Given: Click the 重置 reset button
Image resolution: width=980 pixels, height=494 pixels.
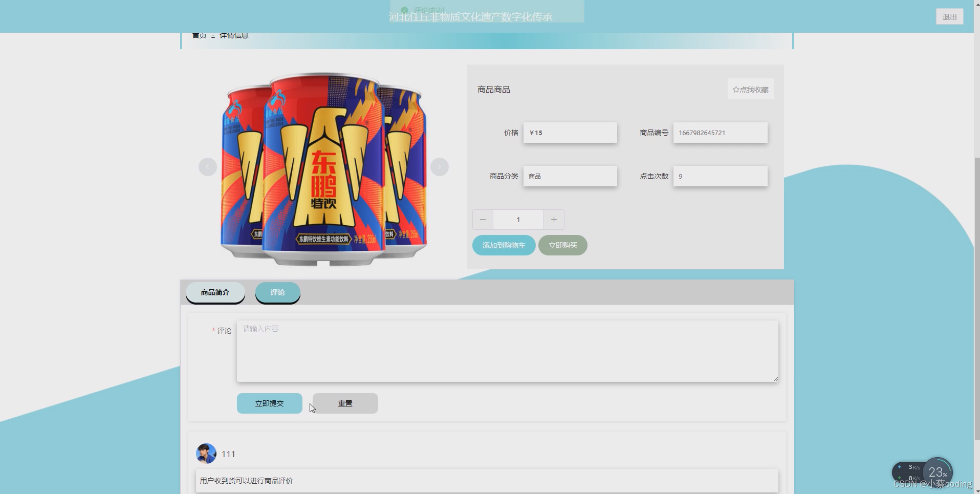Looking at the screenshot, I should click(x=345, y=403).
